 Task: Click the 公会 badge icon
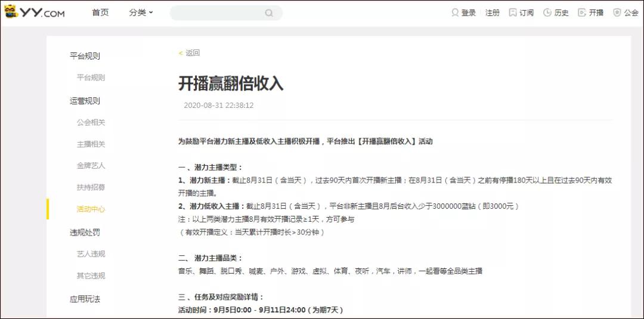(x=617, y=13)
